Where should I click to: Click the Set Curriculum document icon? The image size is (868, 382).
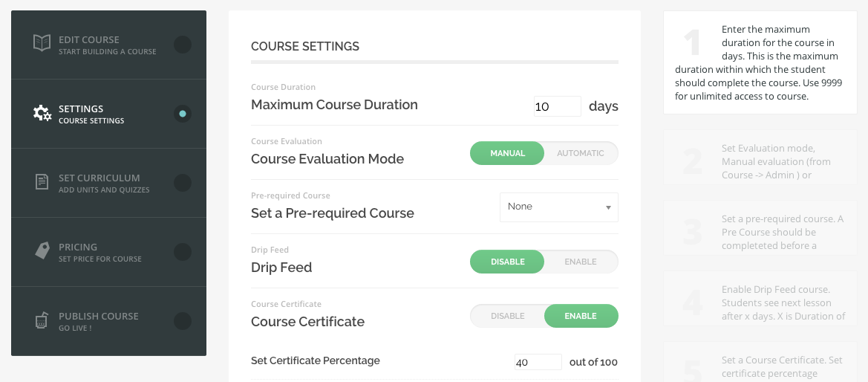click(42, 182)
